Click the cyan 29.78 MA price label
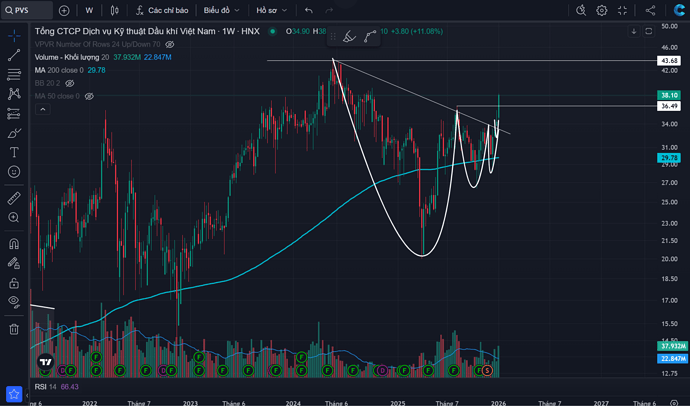Viewport: 690px width, 406px height. [669, 157]
